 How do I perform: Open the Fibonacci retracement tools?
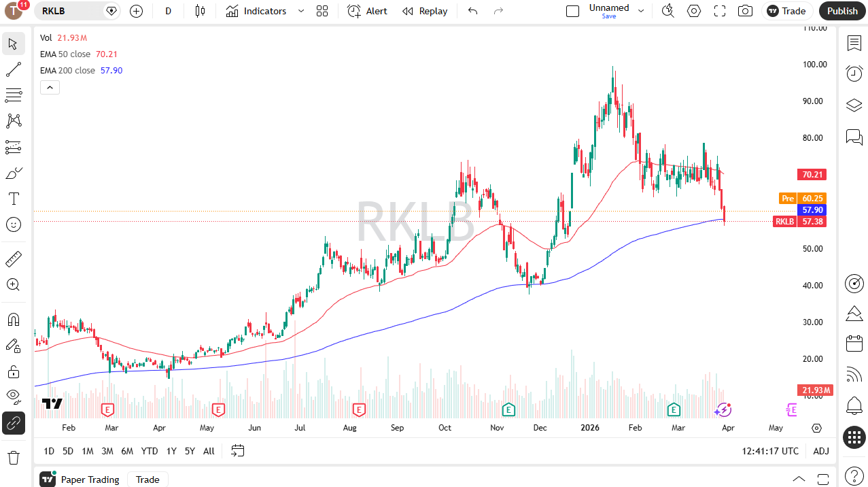pos(13,95)
